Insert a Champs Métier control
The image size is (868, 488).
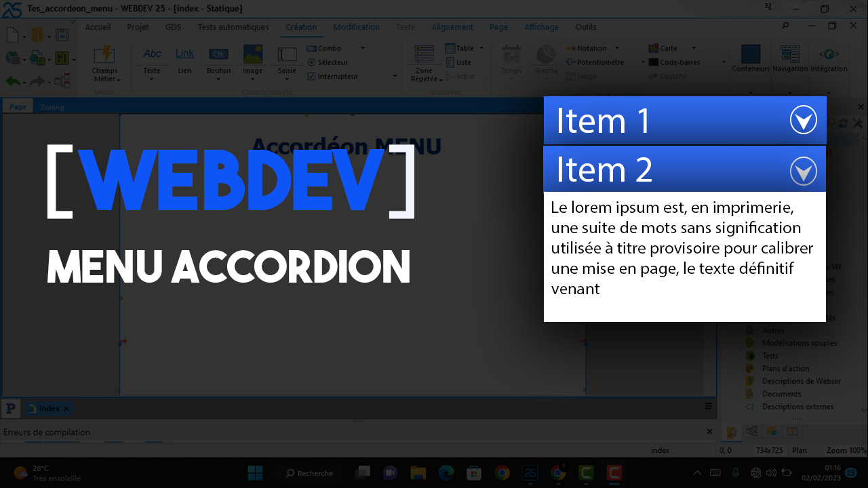point(104,64)
